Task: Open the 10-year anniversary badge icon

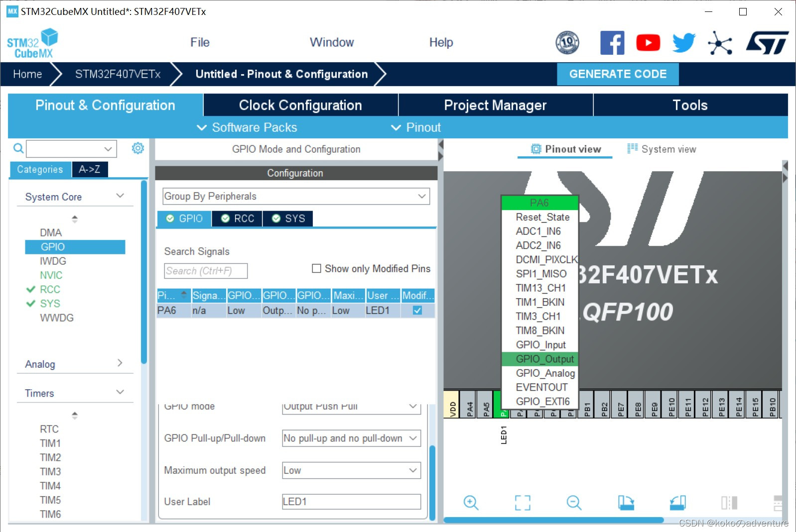Action: 567,43
